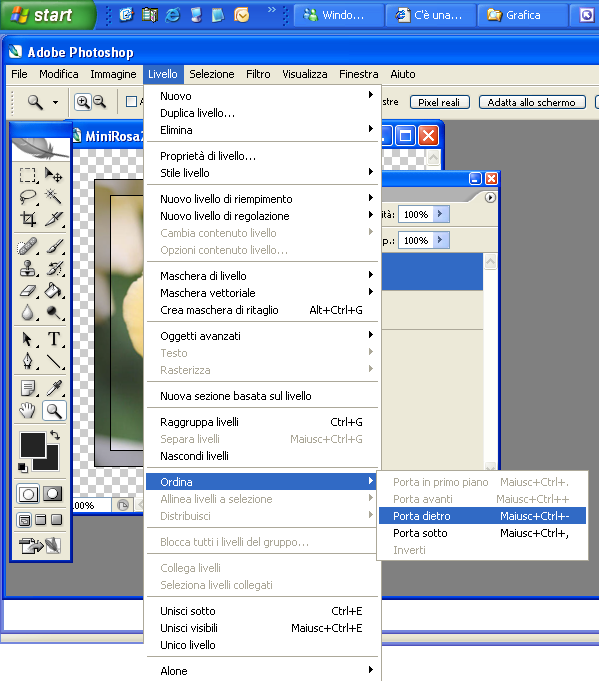Image resolution: width=599 pixels, height=681 pixels.
Task: Select the Lasso tool
Action: [28, 197]
